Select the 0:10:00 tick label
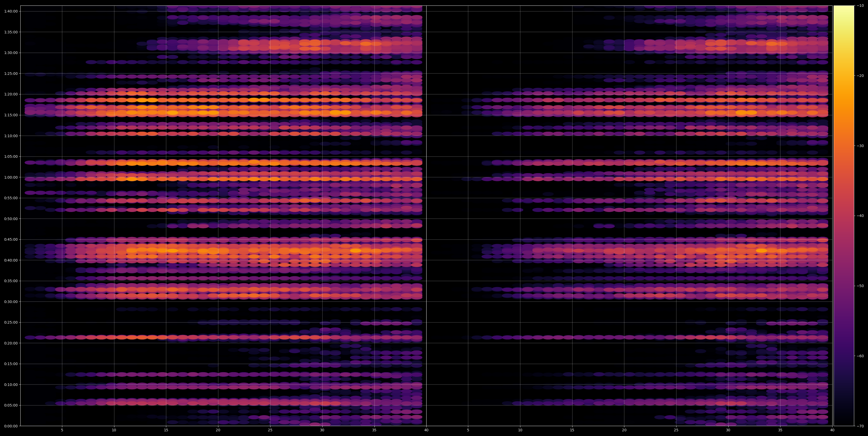Image resolution: width=868 pixels, height=436 pixels. coord(11,384)
